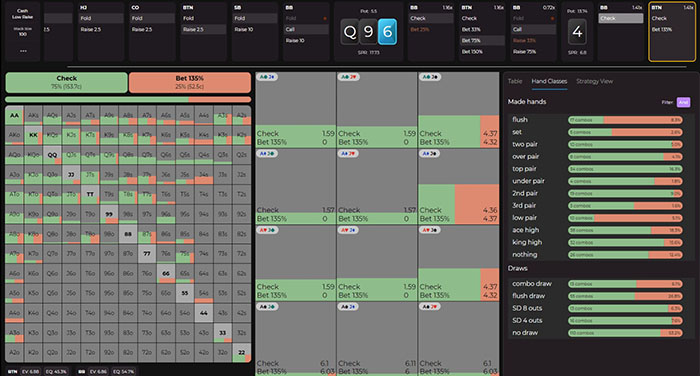Screen dimensions: 700x376
Task: Toggle the green Check action filter
Action: pos(67,82)
